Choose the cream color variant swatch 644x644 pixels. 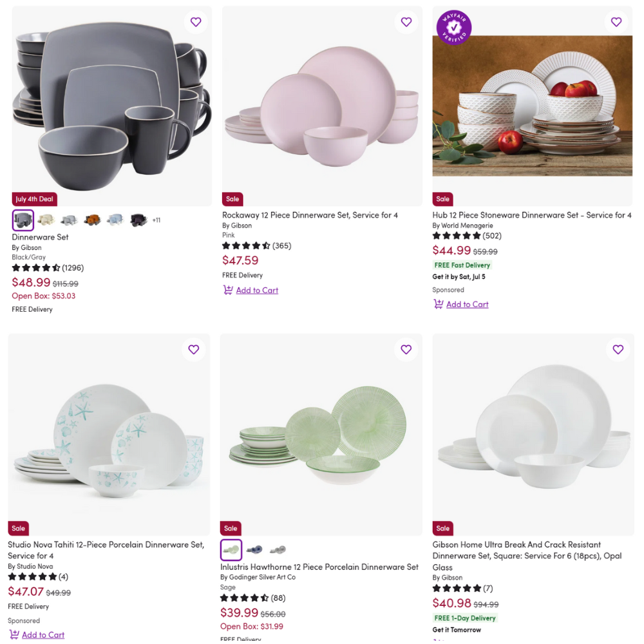(46, 220)
